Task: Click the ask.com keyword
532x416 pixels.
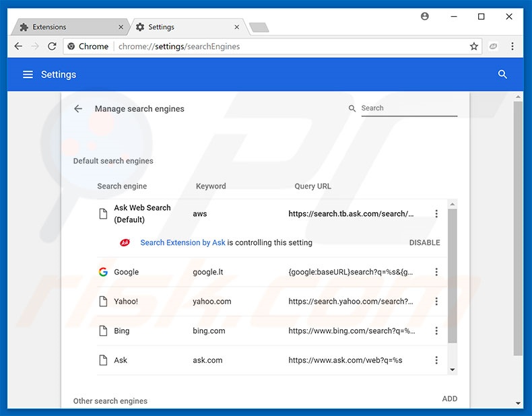Action: pyautogui.click(x=207, y=360)
